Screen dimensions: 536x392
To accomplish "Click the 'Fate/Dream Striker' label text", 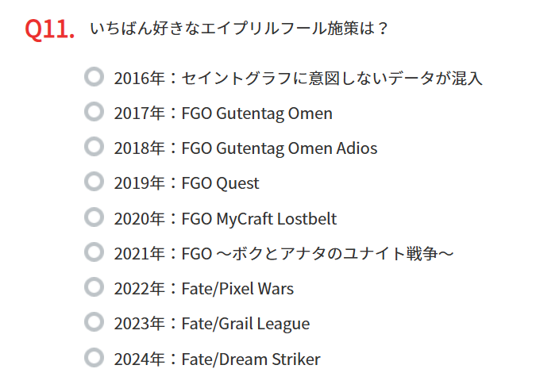I will point(250,359).
